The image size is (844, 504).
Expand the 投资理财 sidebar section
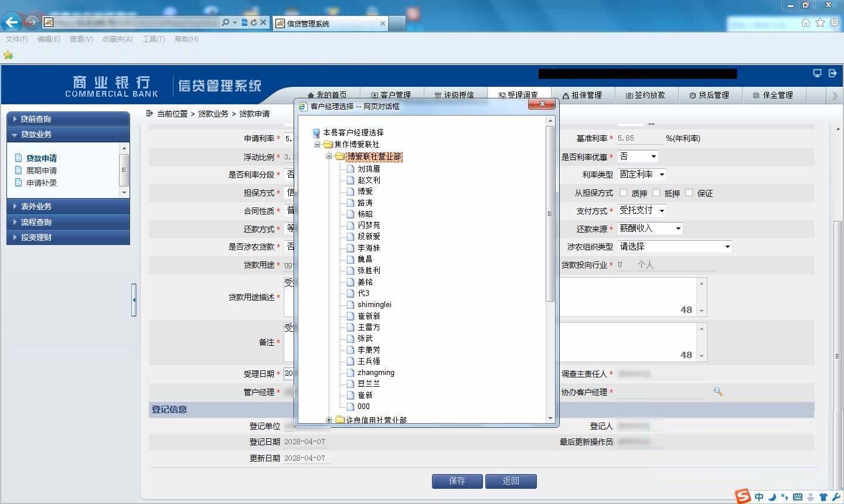(68, 237)
